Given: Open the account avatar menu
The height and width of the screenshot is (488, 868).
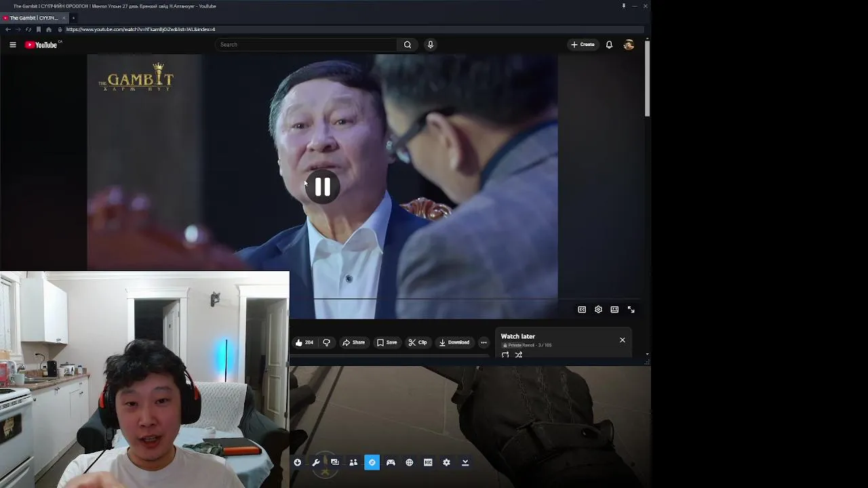Looking at the screenshot, I should (x=629, y=45).
